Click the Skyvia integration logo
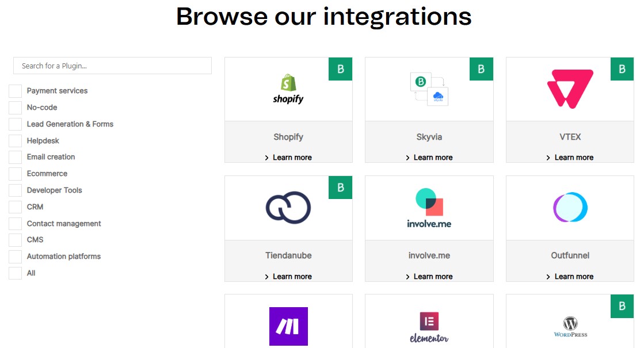 tap(429, 89)
